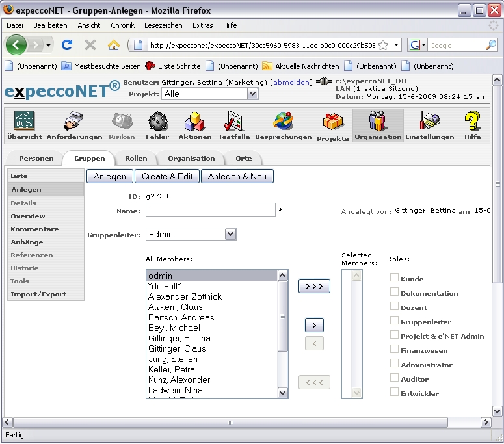
Task: Open the Einstellungen tools icon
Action: [429, 122]
